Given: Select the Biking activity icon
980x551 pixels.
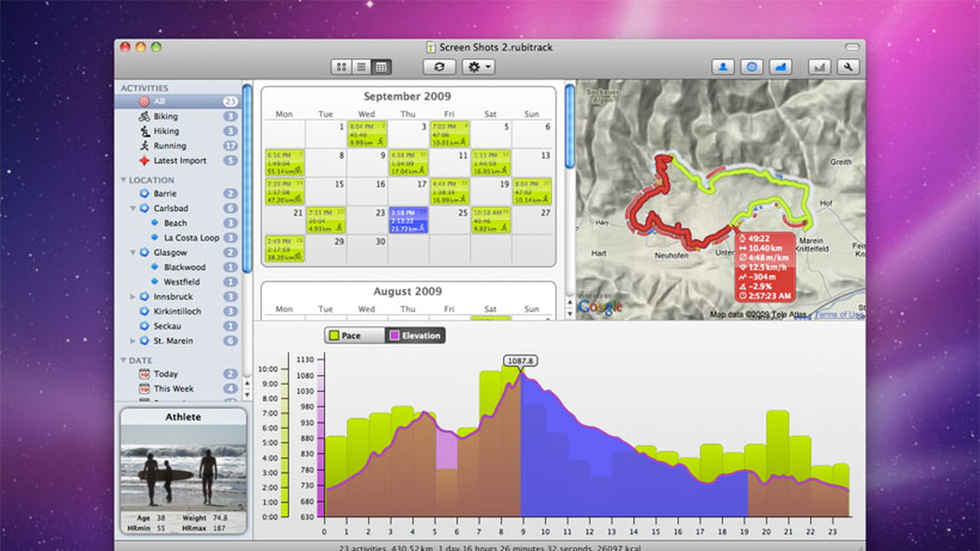Looking at the screenshot, I should pyautogui.click(x=144, y=116).
